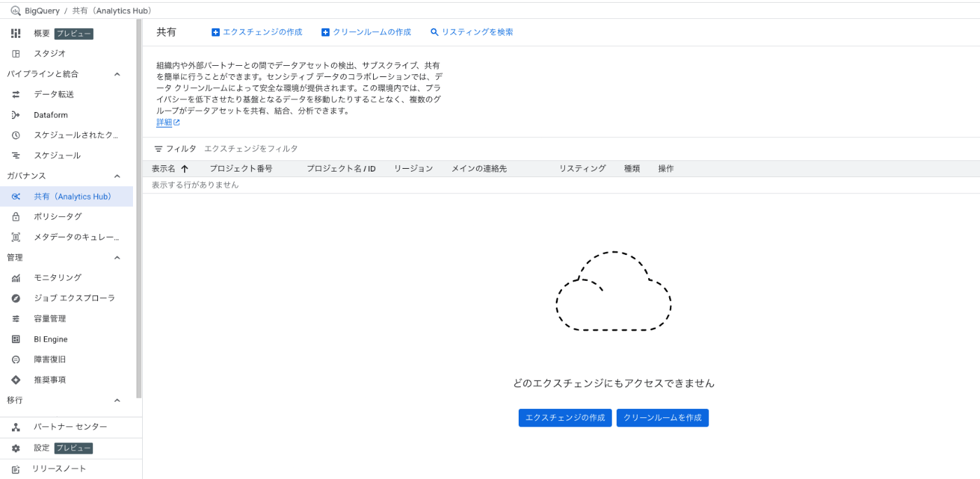This screenshot has height=479, width=980.
Task: Click the external link icon beside 詳細
Action: point(177,123)
